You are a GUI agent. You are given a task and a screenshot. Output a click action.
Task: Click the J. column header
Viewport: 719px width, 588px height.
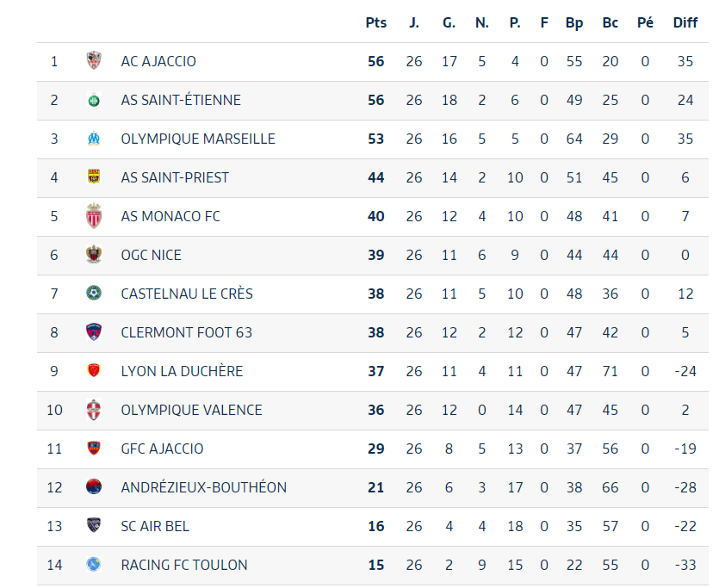(x=414, y=22)
